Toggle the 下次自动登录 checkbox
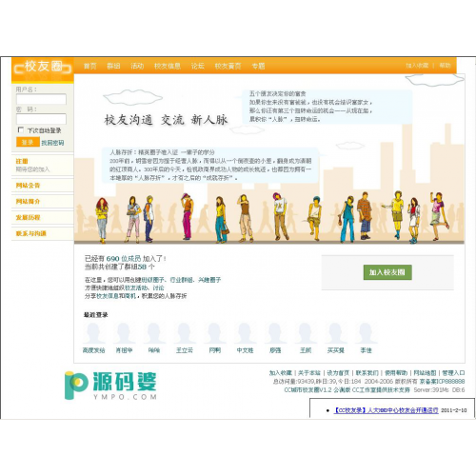 [x=21, y=129]
